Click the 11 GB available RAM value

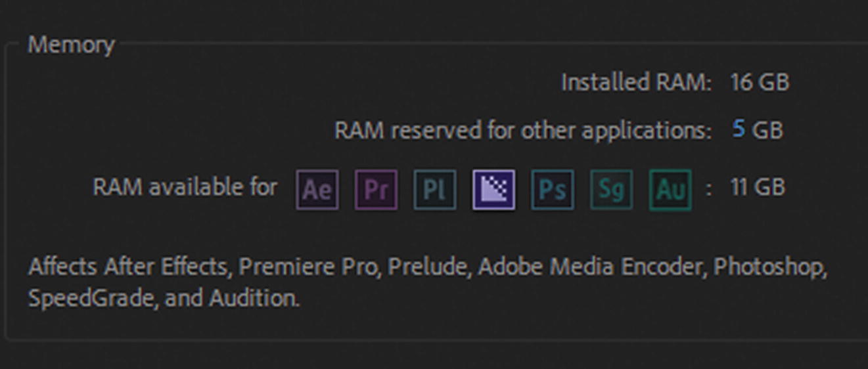(x=758, y=188)
